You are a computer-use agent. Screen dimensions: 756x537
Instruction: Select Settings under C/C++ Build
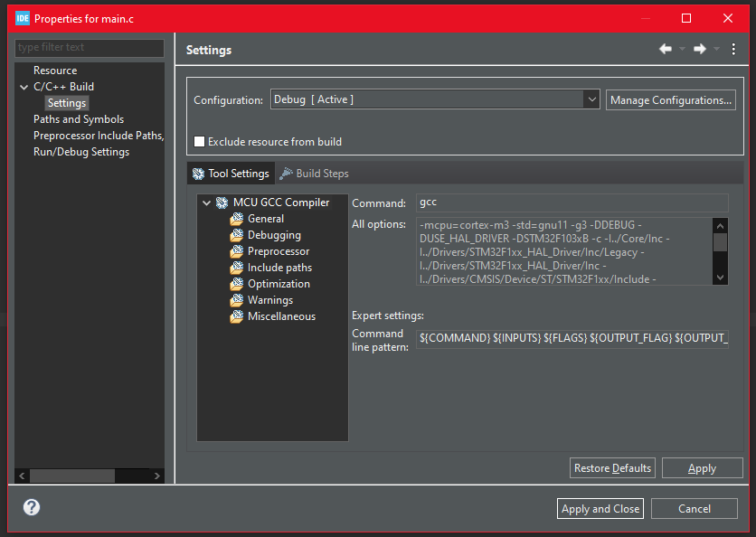point(67,103)
